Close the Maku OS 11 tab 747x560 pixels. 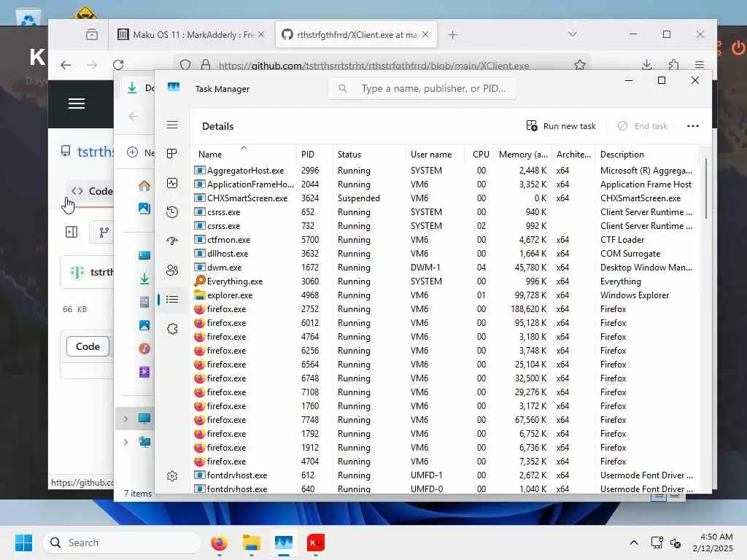261,34
